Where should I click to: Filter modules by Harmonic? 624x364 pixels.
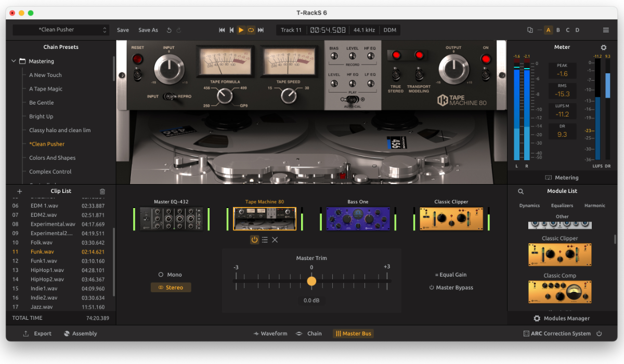595,206
